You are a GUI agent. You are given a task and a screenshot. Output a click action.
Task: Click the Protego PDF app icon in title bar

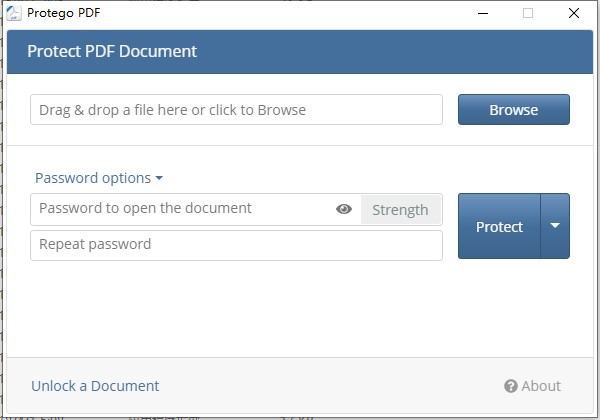(x=14, y=13)
